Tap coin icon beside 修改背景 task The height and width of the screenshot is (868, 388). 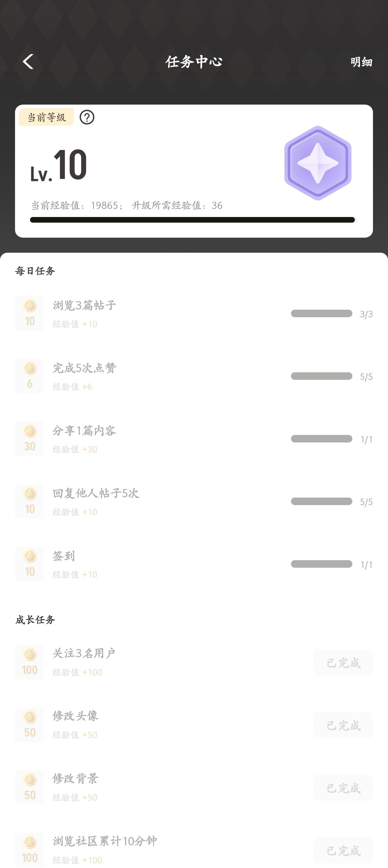(30, 788)
